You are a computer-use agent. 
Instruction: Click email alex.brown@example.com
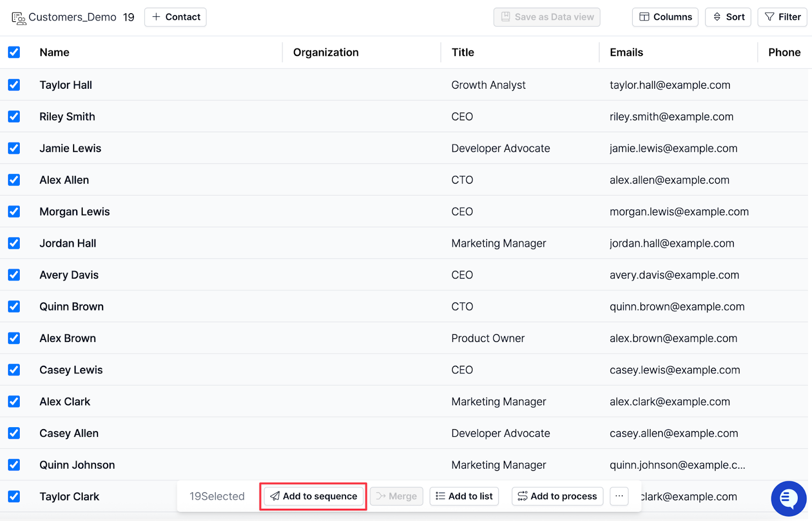coord(673,338)
